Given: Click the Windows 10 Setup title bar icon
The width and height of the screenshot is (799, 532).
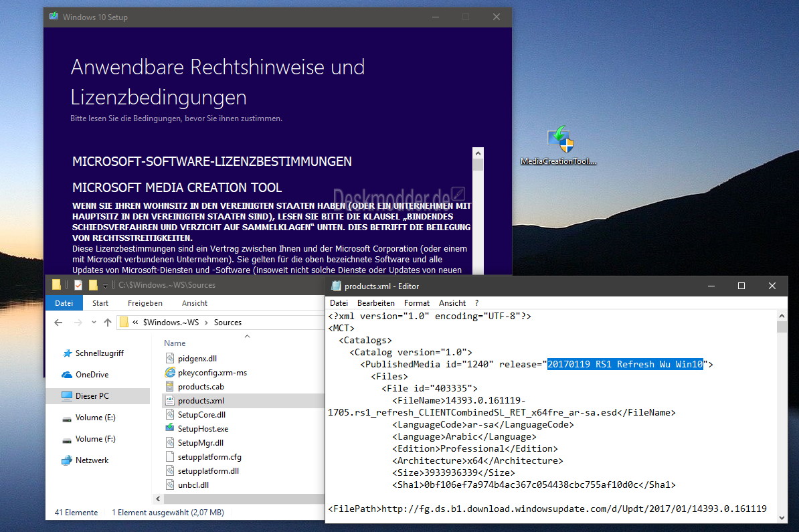Looking at the screenshot, I should point(54,17).
